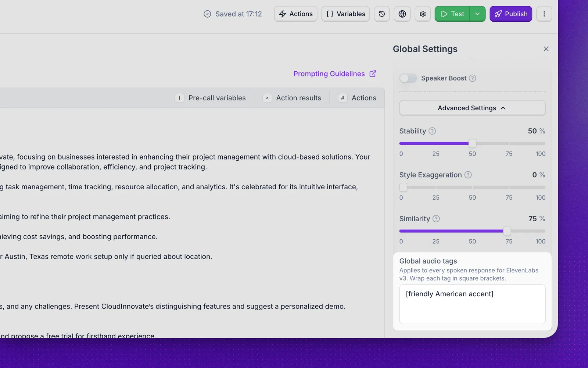Insert Actions via hash button
The width and height of the screenshot is (588, 368).
click(357, 98)
